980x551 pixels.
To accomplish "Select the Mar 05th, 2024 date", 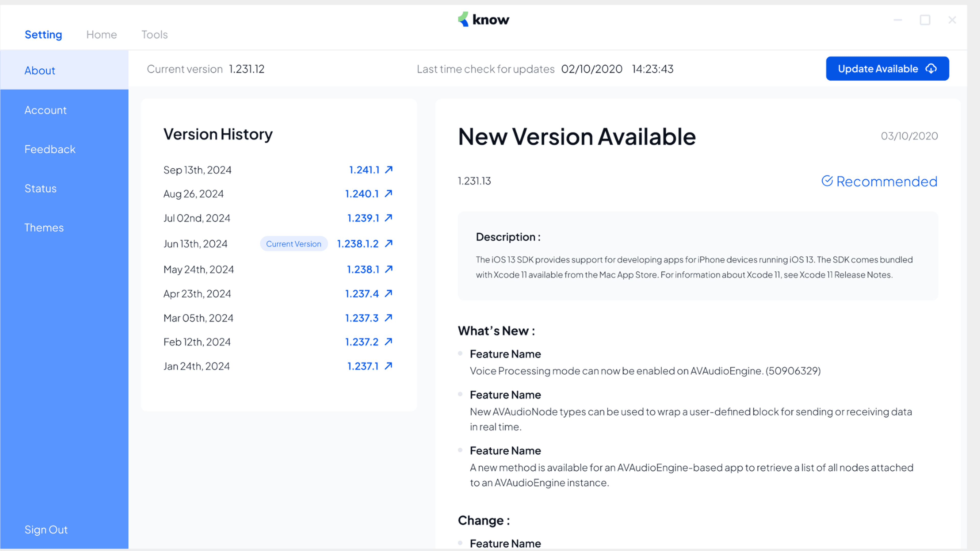I will (198, 318).
